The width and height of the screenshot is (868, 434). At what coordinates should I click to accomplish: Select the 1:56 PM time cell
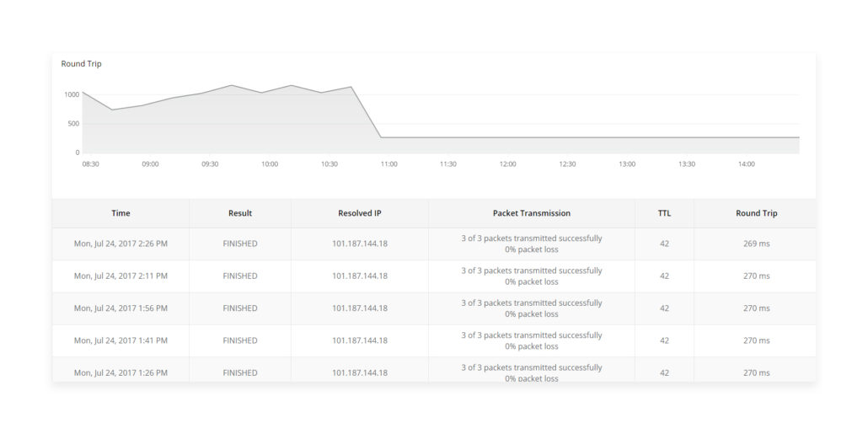[x=121, y=308]
